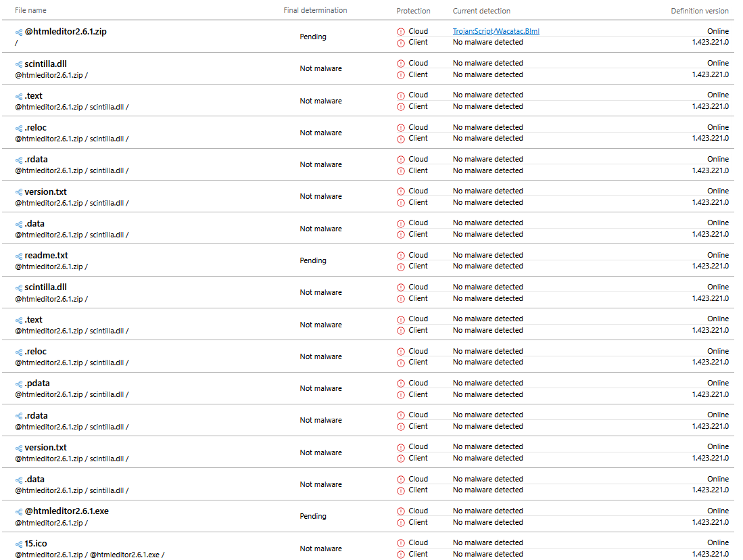Click 1.423.221.0 version in @htmleditor2.6.1.zip row

[711, 42]
